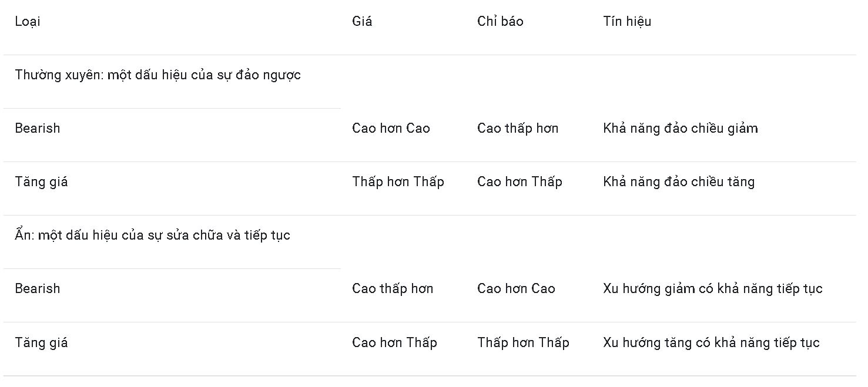Click the "Loại" column header

pos(28,22)
